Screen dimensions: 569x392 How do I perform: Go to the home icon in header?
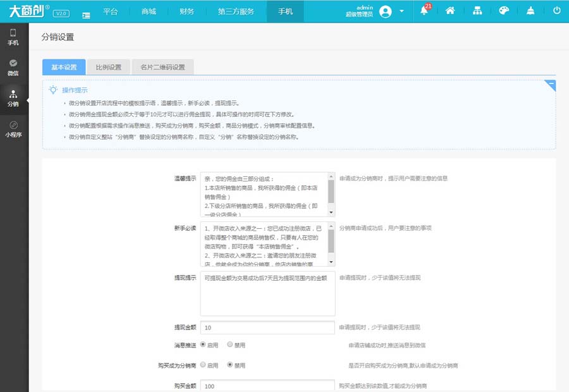(x=450, y=11)
